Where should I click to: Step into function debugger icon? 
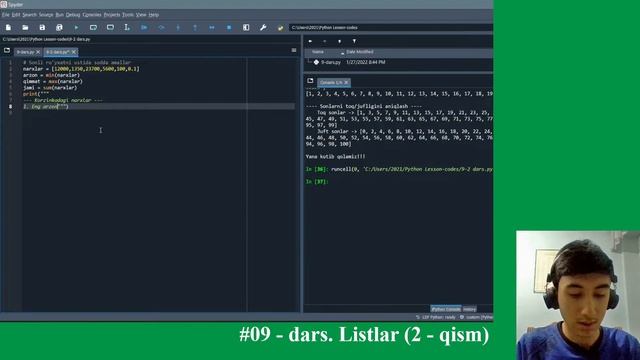[178, 27]
